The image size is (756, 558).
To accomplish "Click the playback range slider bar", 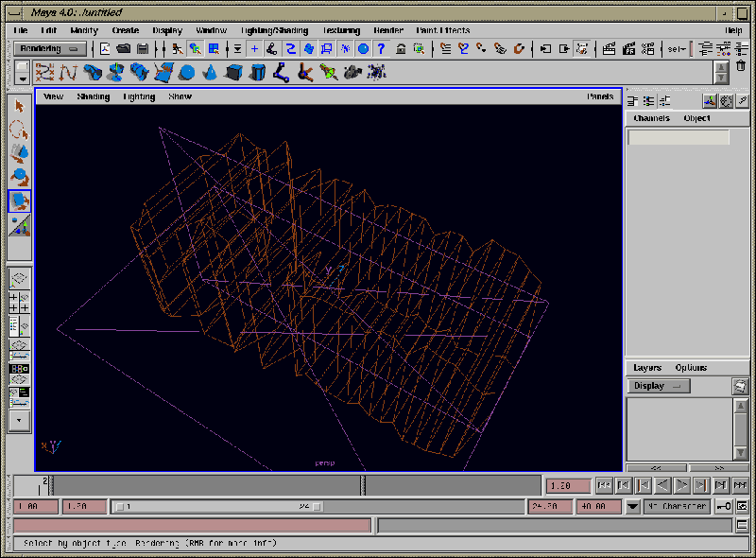I will click(217, 507).
